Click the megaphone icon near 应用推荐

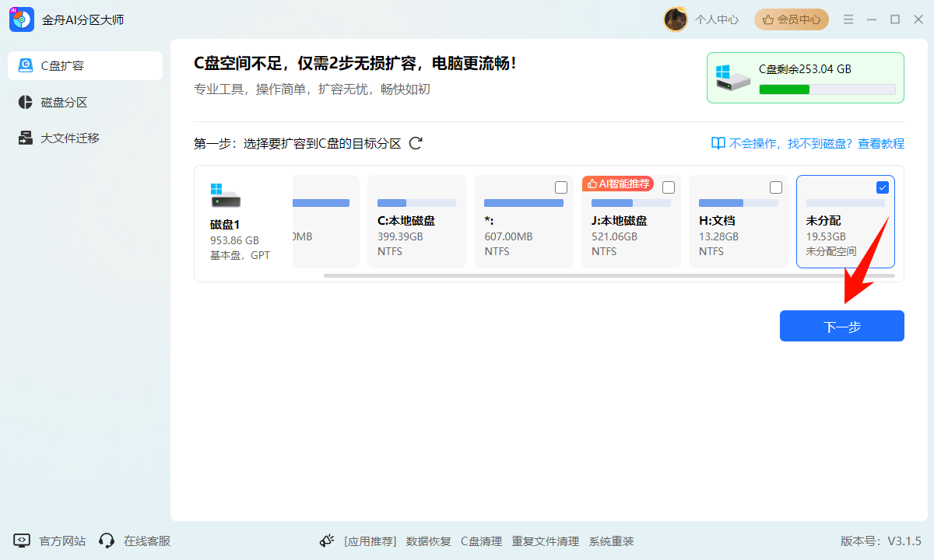328,540
